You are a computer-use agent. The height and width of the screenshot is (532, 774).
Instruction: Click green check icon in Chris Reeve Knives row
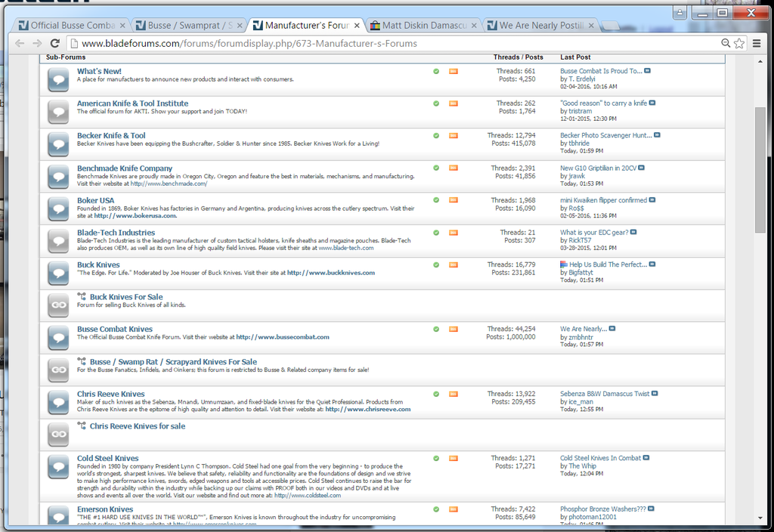436,394
